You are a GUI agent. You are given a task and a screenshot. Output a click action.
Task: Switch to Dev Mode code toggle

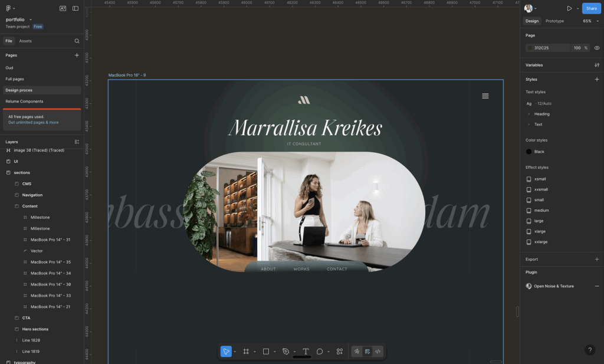pos(378,352)
